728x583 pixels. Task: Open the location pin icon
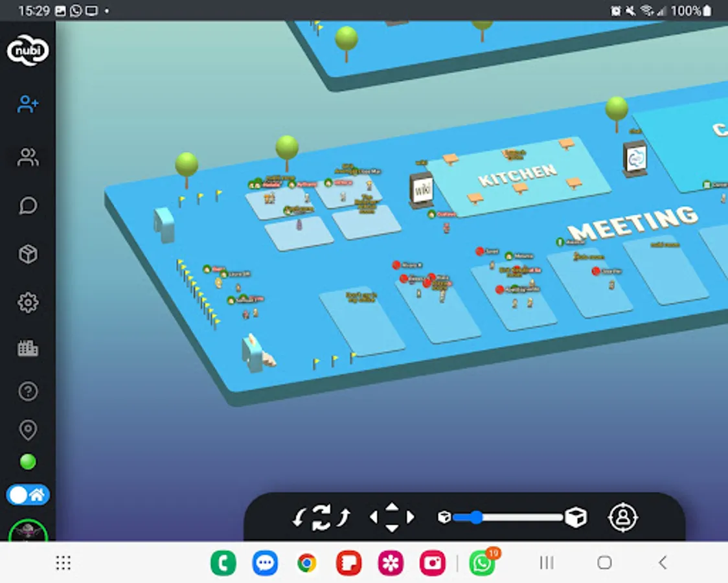28,430
